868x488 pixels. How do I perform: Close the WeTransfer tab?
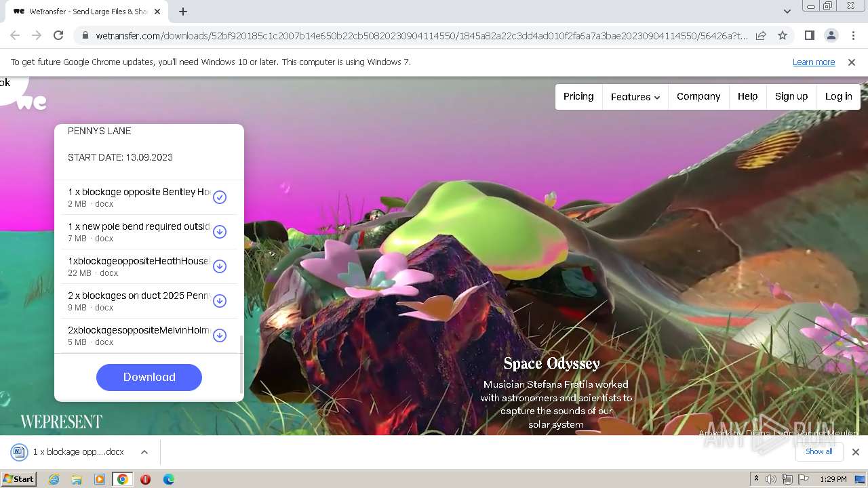point(157,12)
